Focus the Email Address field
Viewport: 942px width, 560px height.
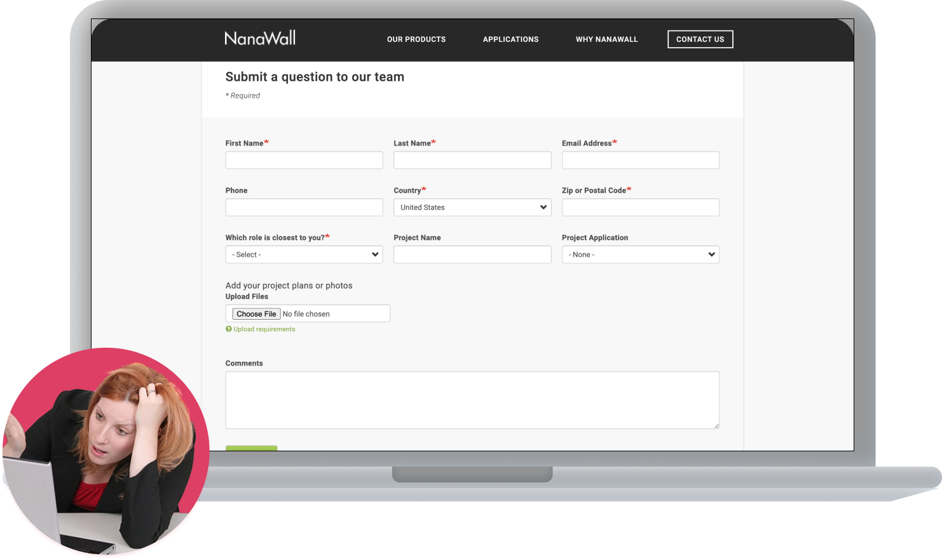tap(641, 160)
